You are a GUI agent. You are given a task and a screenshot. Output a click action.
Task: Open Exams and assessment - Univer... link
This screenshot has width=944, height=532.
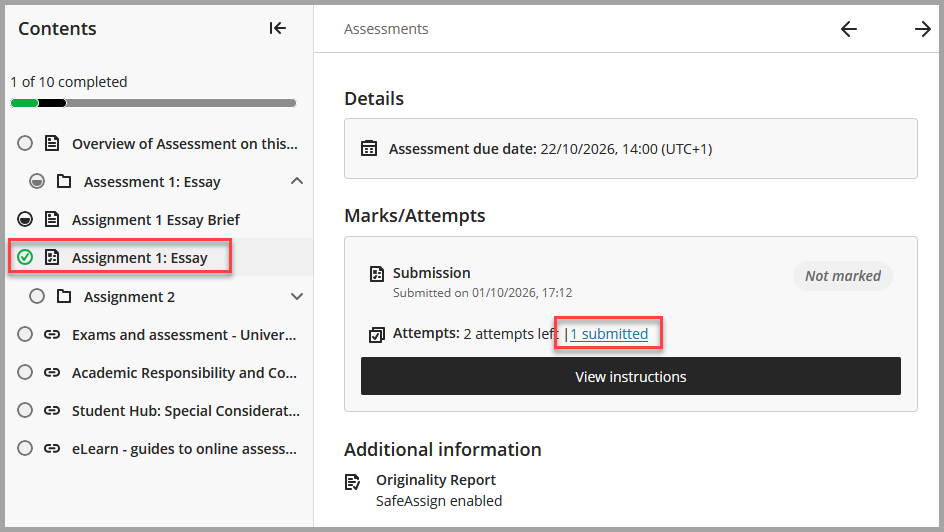click(184, 335)
